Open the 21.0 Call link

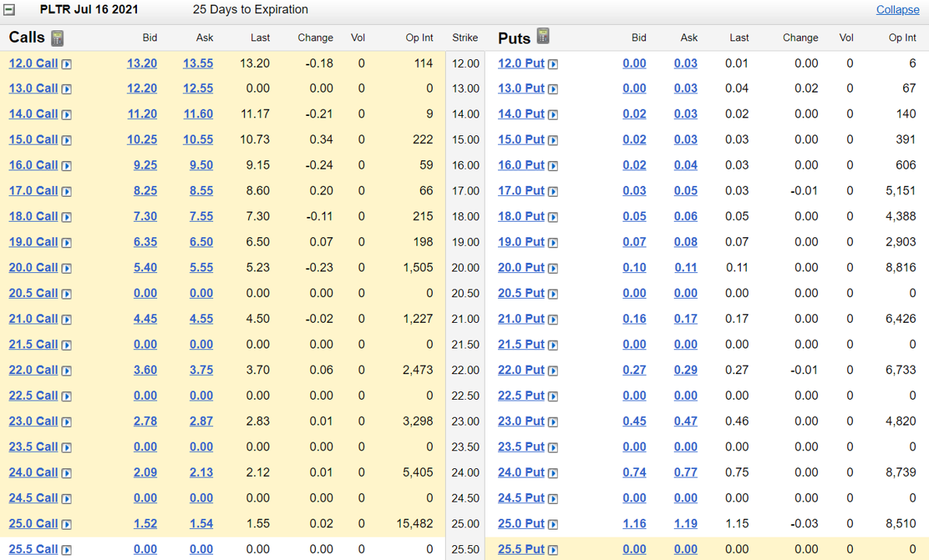[33, 318]
